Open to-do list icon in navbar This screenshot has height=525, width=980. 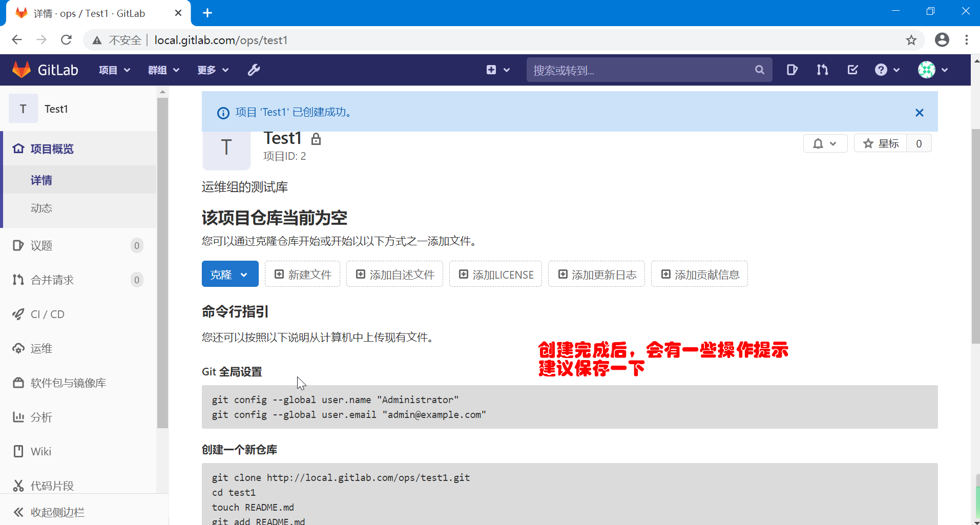[x=852, y=70]
